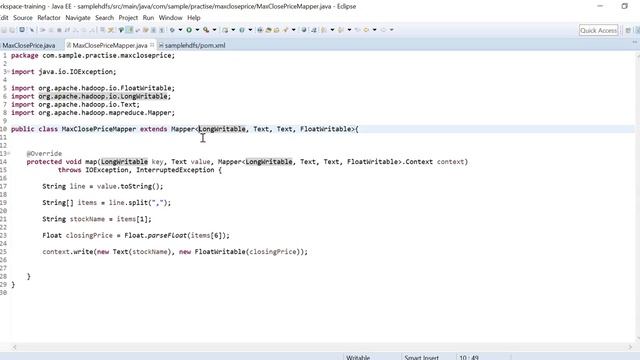The width and height of the screenshot is (640, 360).
Task: Open the Run menu
Action: pyautogui.click(x=148, y=18)
